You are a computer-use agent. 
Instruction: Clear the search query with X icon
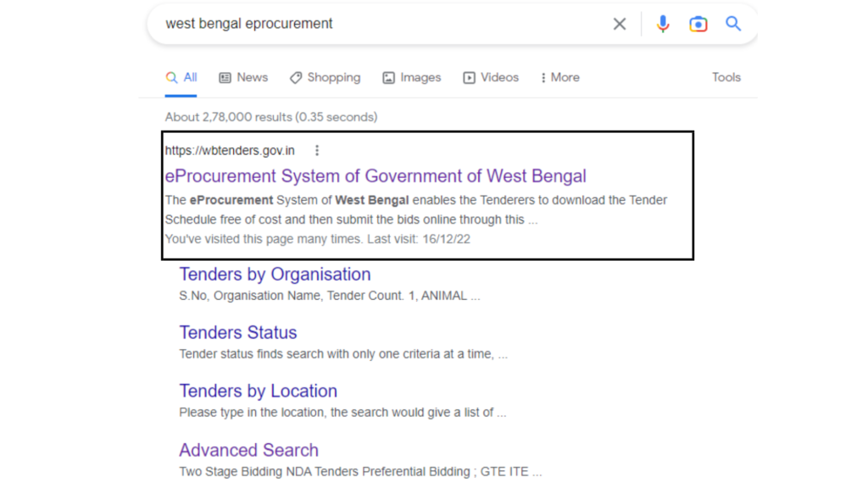tap(620, 25)
